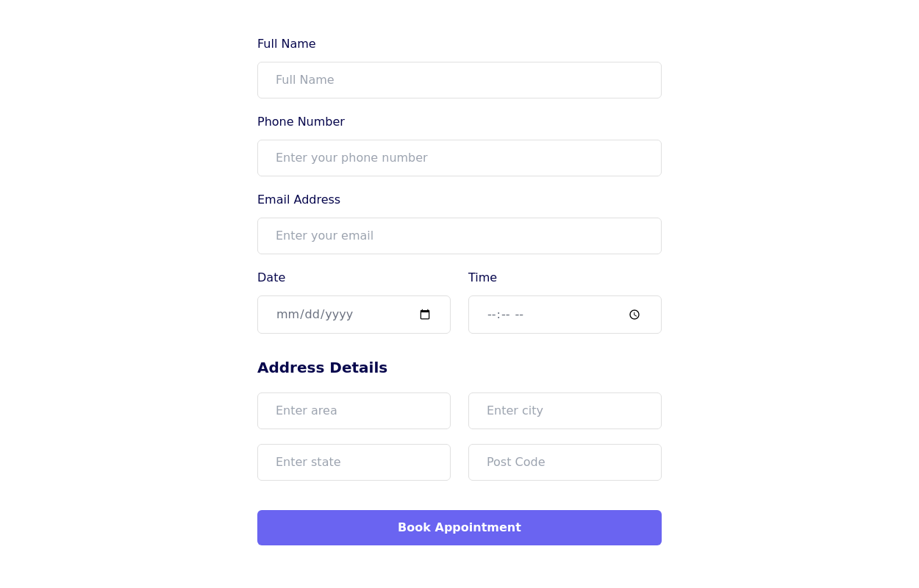Click the Enter area input box
919x588 pixels.
tap(354, 411)
